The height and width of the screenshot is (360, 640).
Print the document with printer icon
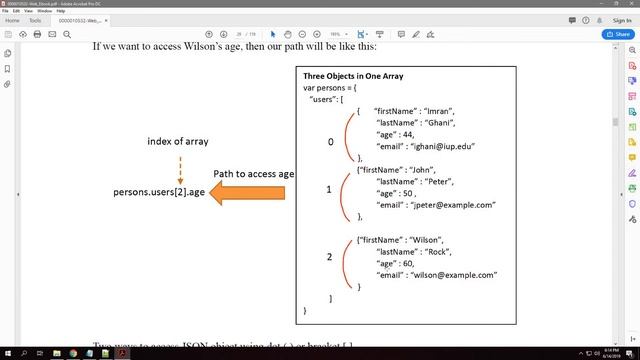[x=37, y=34]
